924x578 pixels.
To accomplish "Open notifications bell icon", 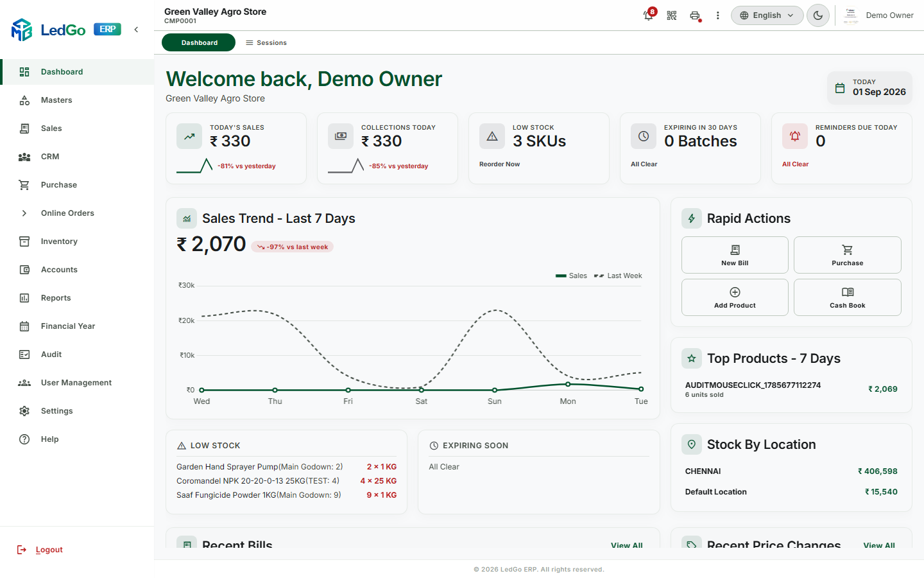I will click(649, 15).
